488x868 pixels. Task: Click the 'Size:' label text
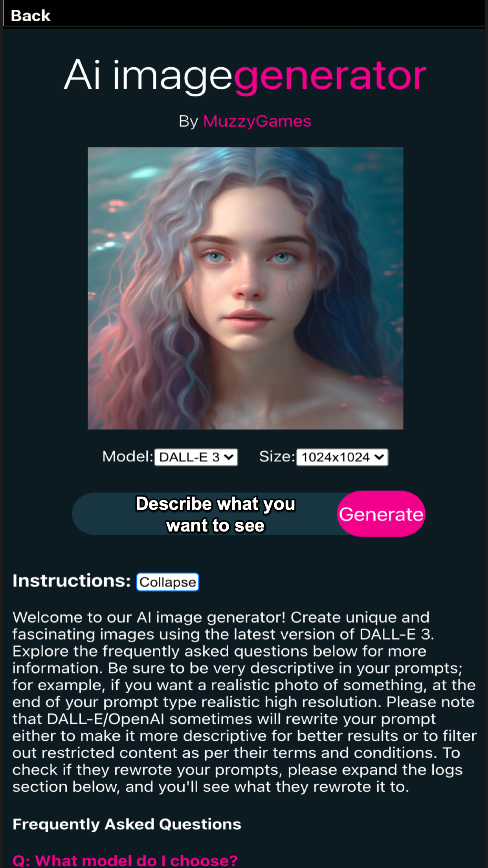tap(277, 456)
